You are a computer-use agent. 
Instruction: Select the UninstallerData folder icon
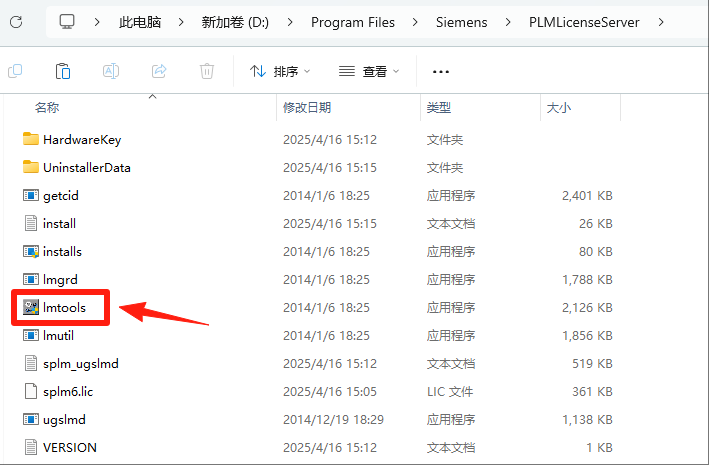coord(30,167)
